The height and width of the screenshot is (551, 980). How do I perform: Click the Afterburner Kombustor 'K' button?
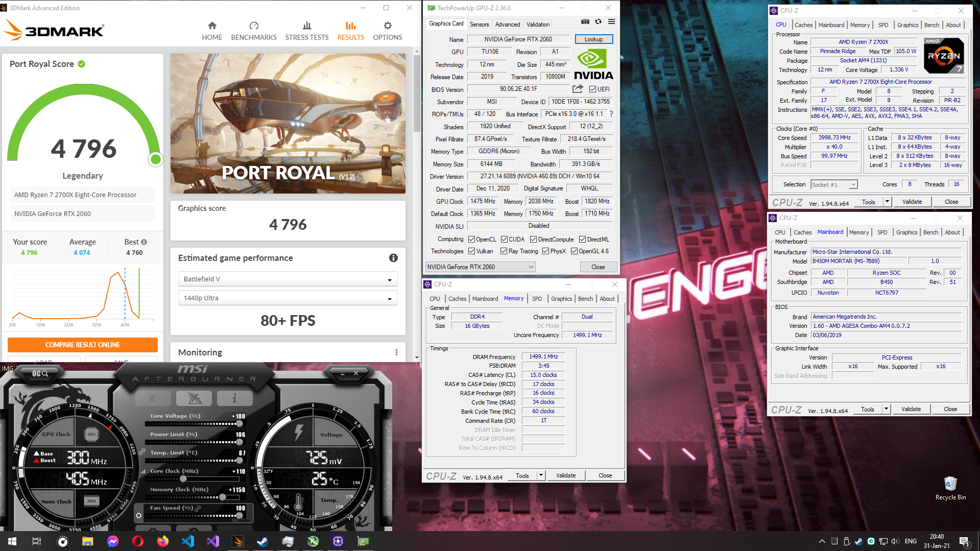click(153, 398)
